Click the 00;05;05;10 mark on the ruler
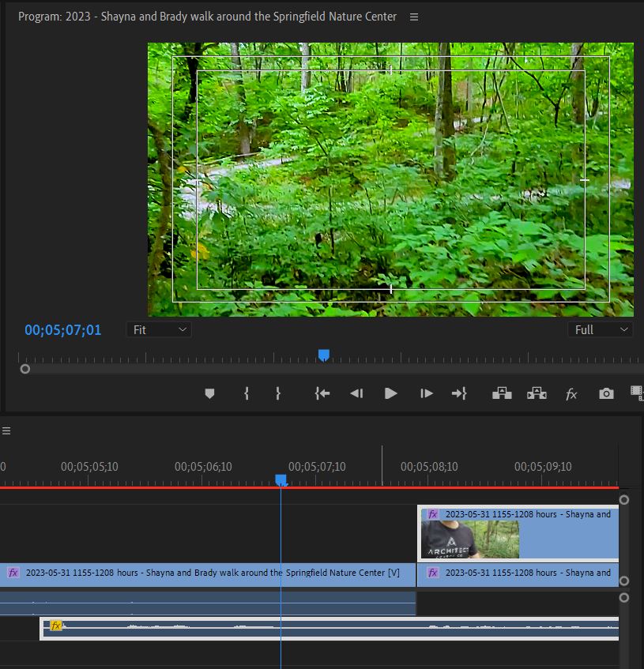This screenshot has width=644, height=669. [x=89, y=467]
